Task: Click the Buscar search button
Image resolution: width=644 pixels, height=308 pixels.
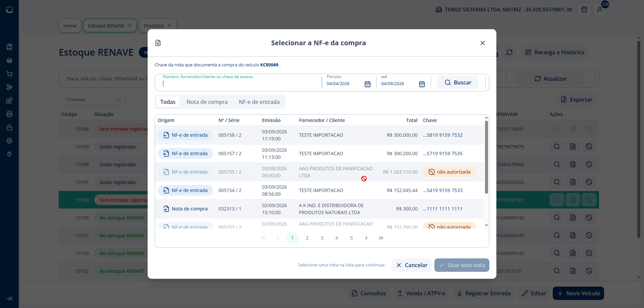Action: tap(458, 82)
